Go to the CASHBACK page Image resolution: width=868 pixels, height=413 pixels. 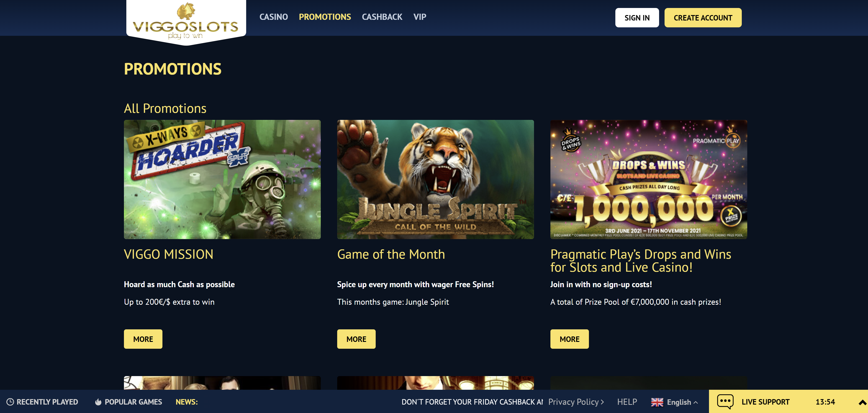pyautogui.click(x=382, y=17)
